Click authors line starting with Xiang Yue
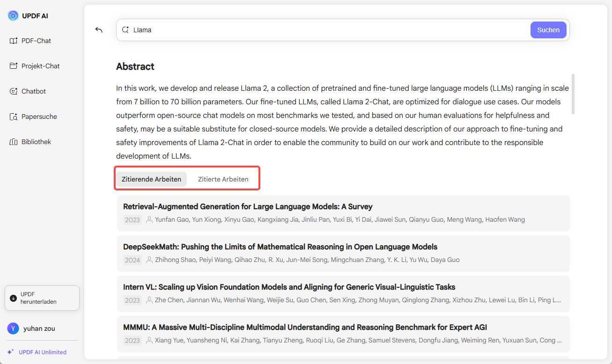This screenshot has height=364, width=612. click(358, 340)
